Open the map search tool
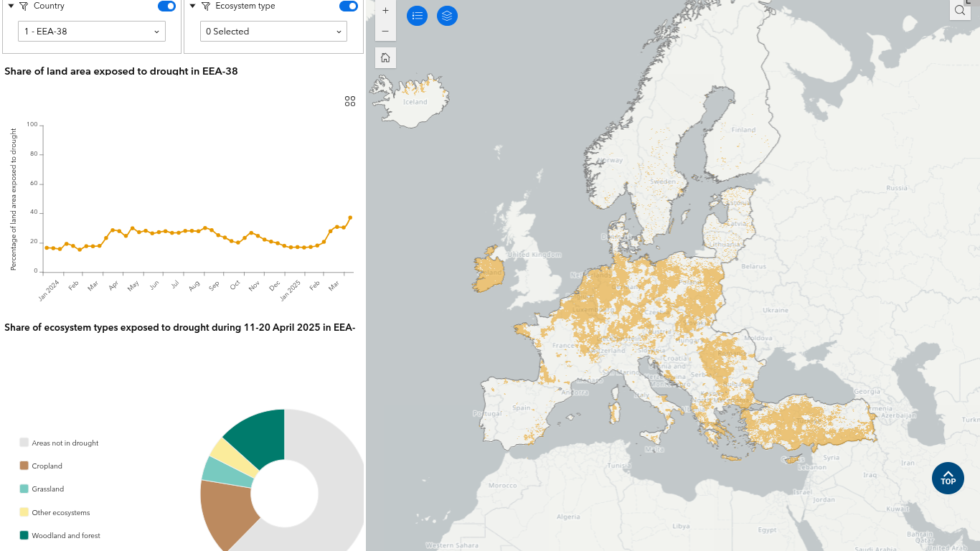 point(960,10)
